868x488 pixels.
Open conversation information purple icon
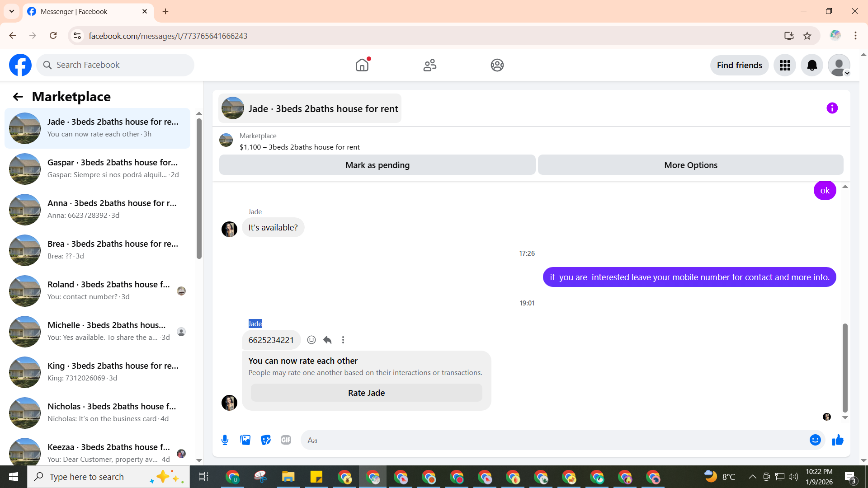coord(832,108)
